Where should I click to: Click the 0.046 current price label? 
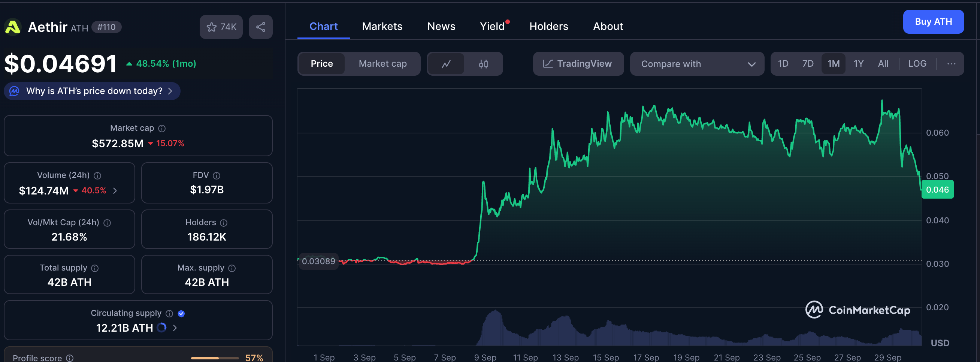[x=937, y=190]
